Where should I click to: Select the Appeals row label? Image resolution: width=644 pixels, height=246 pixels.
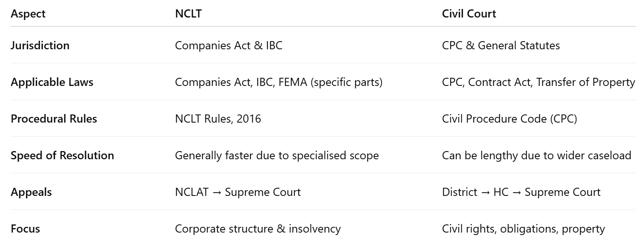click(x=31, y=192)
